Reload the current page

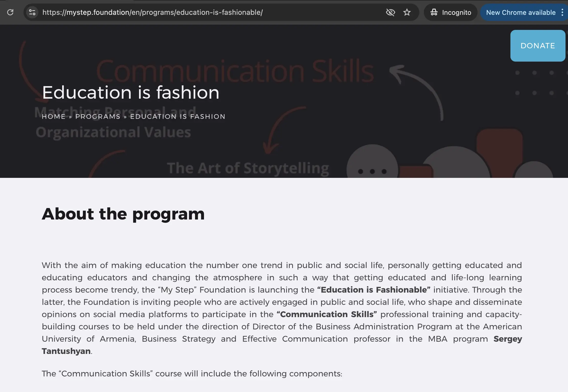(x=10, y=12)
